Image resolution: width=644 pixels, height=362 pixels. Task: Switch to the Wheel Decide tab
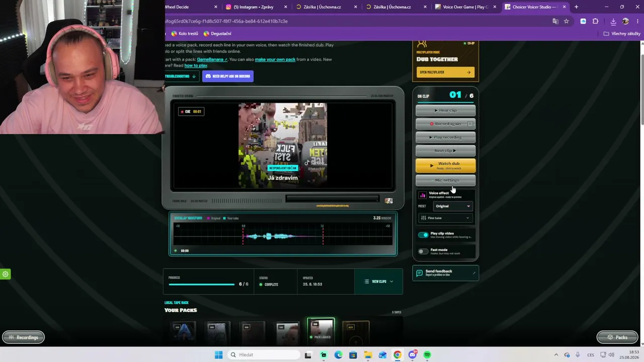[x=193, y=7]
